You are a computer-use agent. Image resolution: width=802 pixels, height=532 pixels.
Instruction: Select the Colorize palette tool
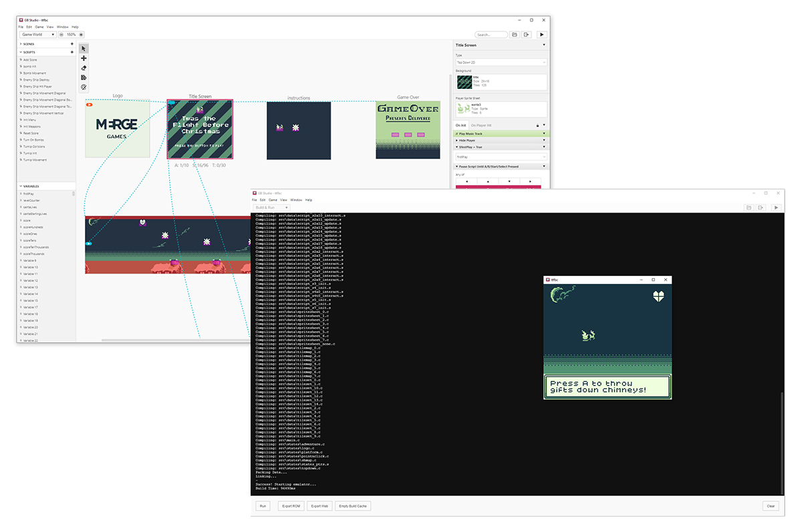point(84,87)
